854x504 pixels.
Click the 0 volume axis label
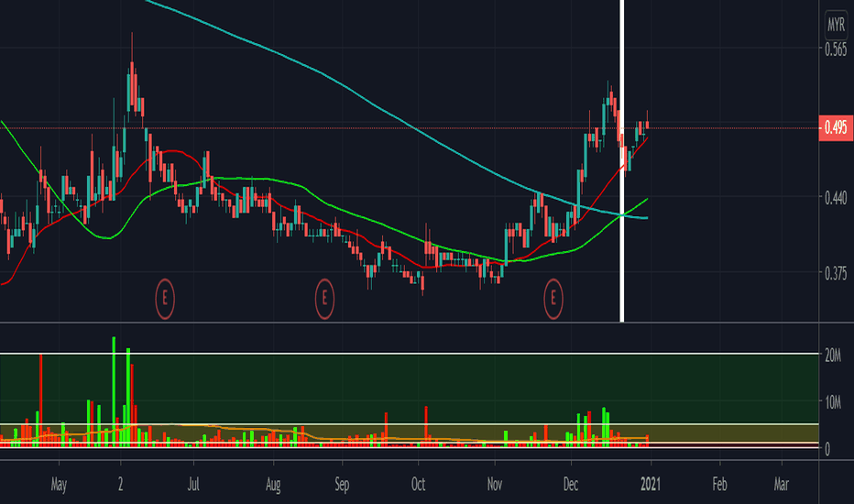827,450
